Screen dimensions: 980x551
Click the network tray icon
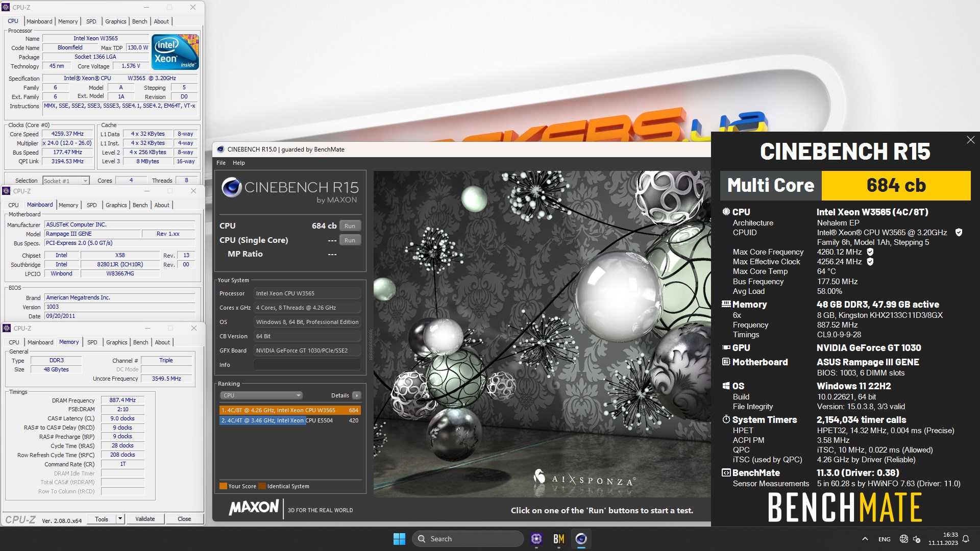[904, 539]
